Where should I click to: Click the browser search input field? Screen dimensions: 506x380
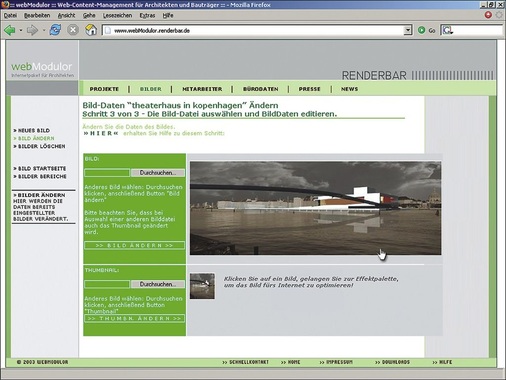477,30
